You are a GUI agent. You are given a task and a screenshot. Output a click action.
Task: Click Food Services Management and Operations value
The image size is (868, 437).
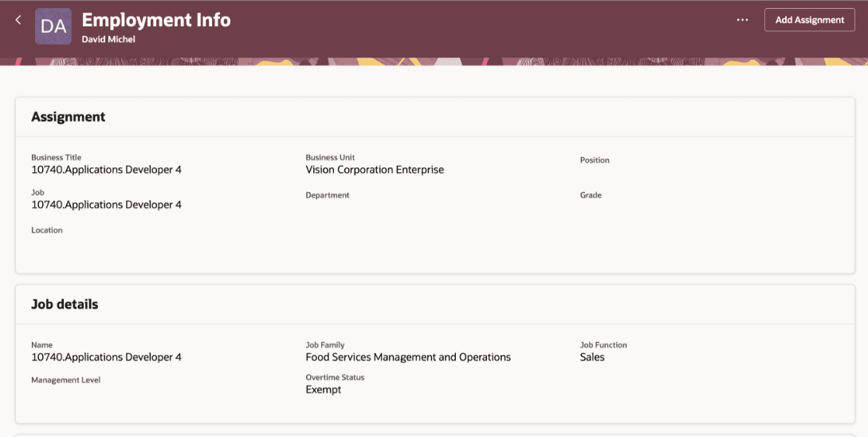point(408,357)
